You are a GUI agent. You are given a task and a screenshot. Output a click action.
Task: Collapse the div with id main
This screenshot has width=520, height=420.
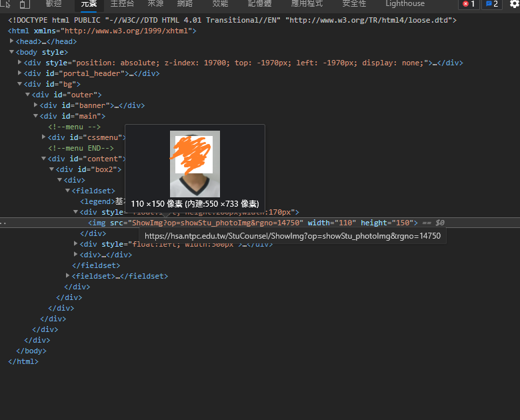[35, 116]
